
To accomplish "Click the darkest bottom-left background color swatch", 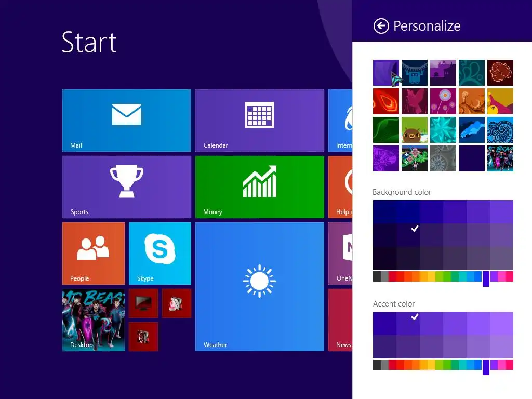I will coord(384,258).
